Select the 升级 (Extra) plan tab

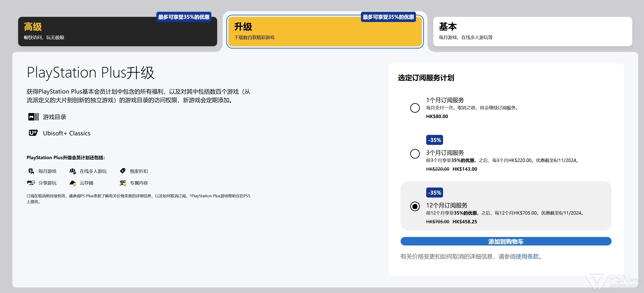325,32
